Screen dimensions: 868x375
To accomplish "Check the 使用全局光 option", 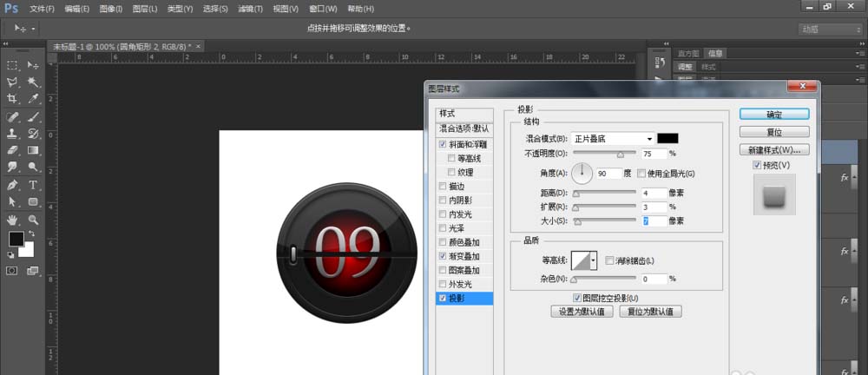I will click(642, 174).
